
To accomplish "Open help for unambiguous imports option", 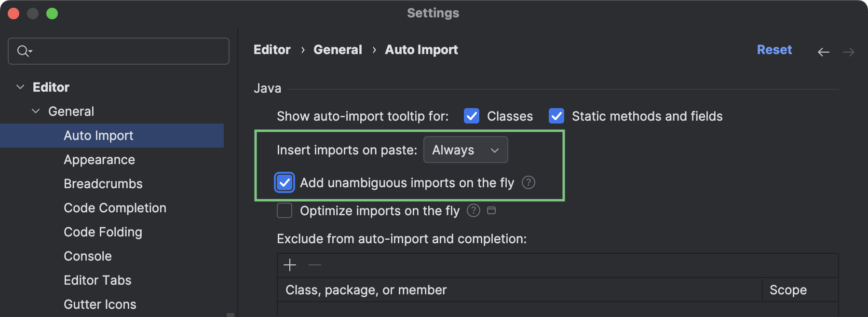I will tap(529, 182).
